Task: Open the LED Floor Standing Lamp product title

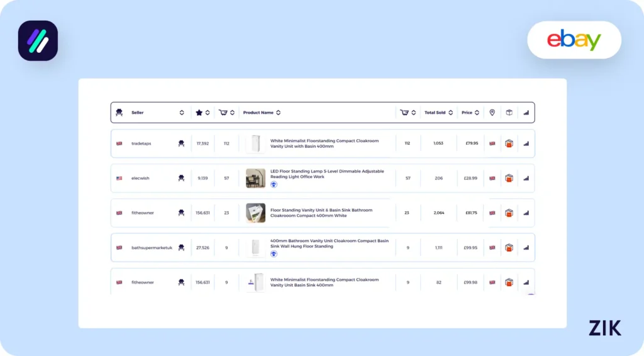Action: (x=326, y=174)
